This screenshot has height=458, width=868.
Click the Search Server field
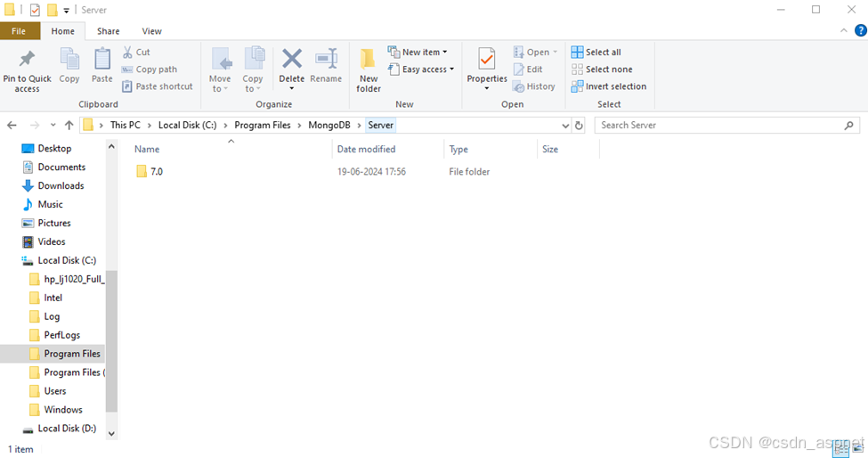pyautogui.click(x=726, y=125)
